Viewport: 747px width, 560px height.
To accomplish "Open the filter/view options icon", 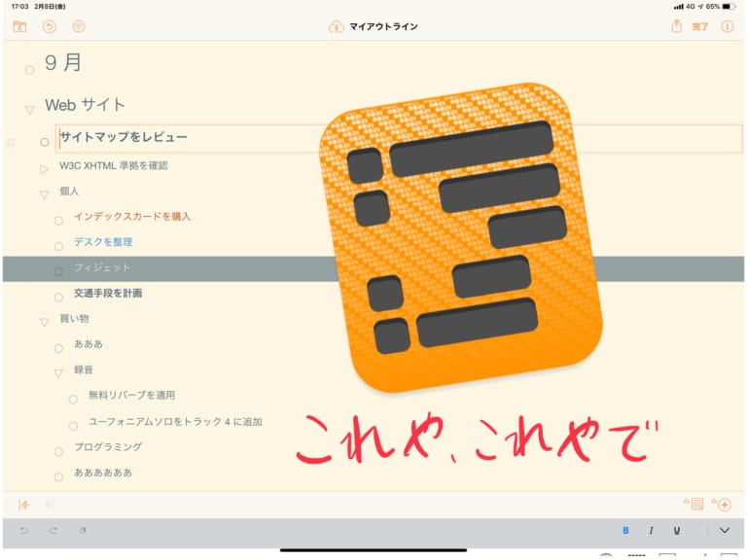I will (79, 26).
